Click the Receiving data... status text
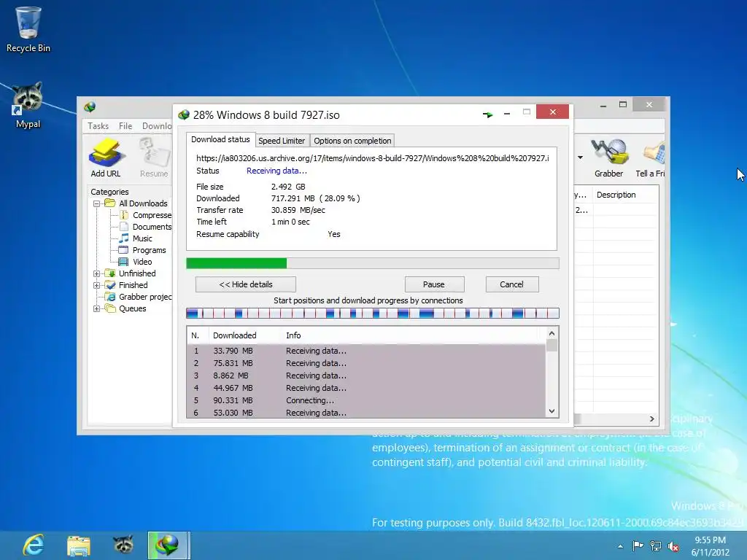 coord(276,171)
